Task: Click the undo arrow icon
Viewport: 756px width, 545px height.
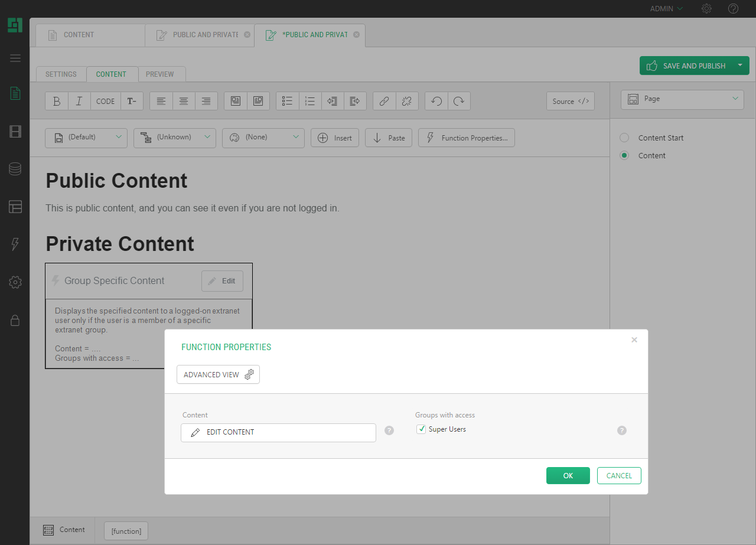Action: point(436,101)
